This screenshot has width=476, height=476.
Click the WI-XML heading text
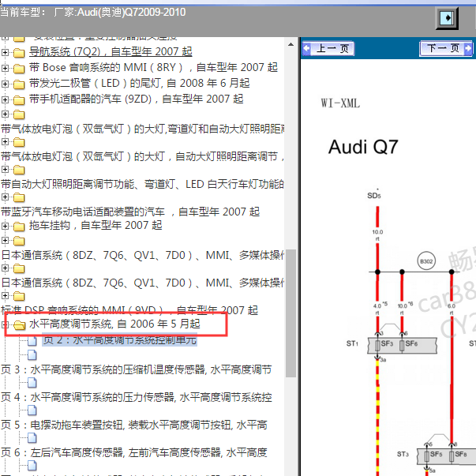(x=340, y=103)
